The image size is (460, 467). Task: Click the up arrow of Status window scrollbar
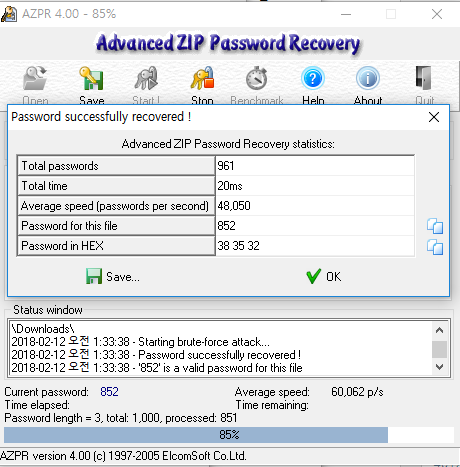pos(439,330)
